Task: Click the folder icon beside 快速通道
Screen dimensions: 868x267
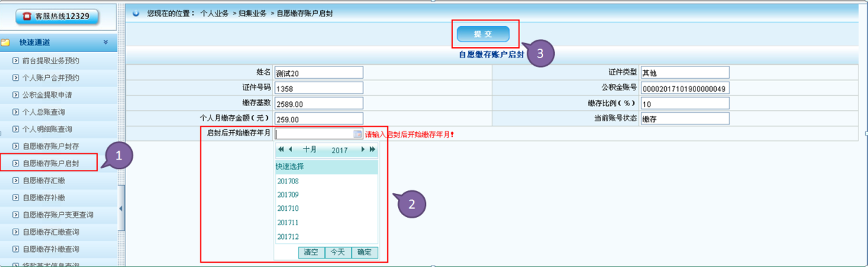Action: point(5,42)
